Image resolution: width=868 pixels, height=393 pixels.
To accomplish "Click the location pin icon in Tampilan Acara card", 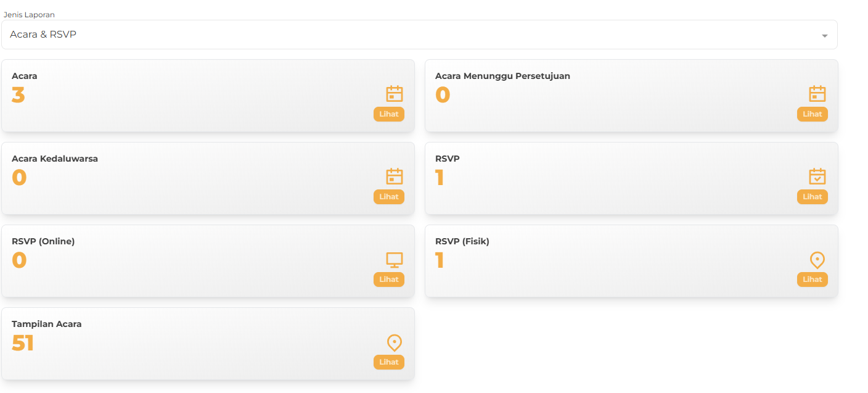I will [395, 342].
